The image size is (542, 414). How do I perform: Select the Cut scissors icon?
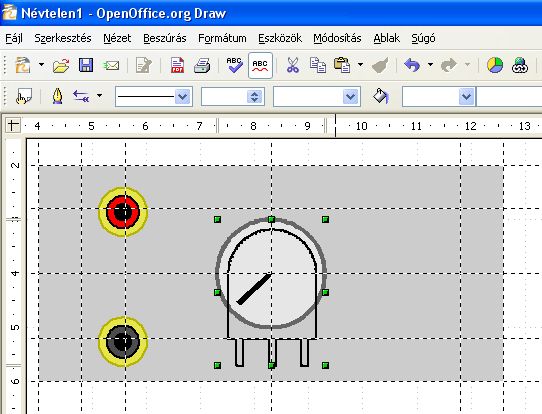(292, 65)
